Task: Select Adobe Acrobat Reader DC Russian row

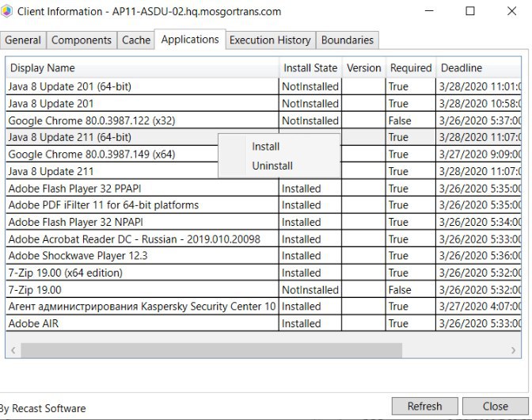Action: pyautogui.click(x=264, y=239)
